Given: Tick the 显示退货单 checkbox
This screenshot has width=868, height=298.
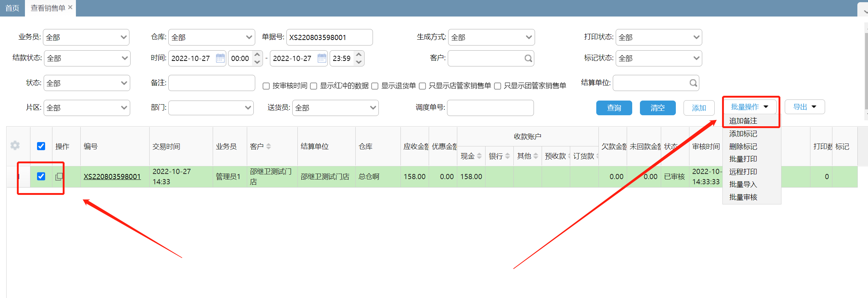Looking at the screenshot, I should (375, 86).
